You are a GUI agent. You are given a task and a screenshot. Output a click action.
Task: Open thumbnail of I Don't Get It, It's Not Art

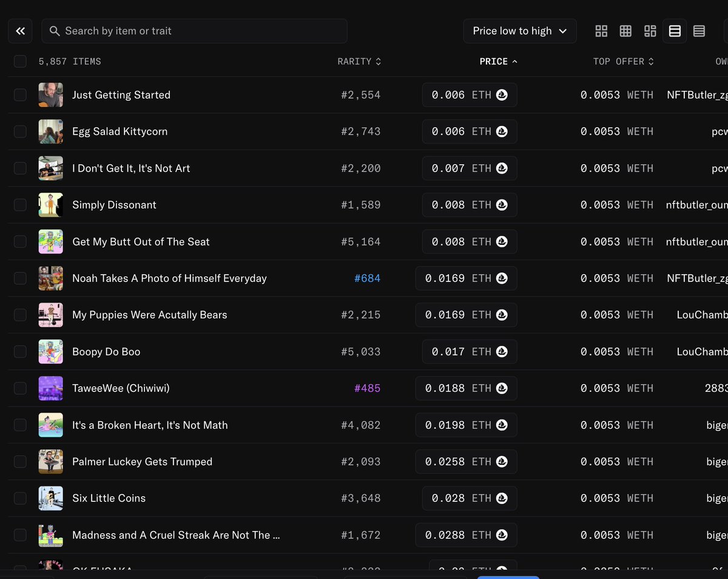click(x=51, y=168)
